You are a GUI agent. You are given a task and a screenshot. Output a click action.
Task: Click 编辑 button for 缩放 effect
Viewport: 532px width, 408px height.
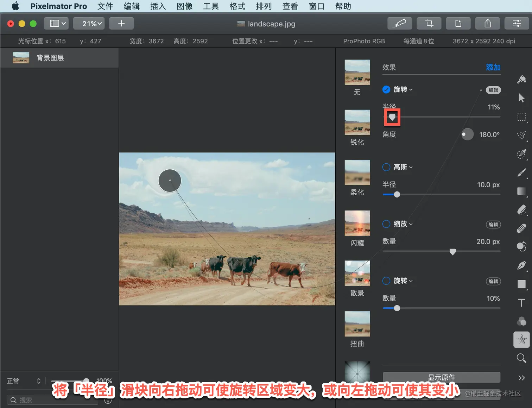[x=493, y=225]
